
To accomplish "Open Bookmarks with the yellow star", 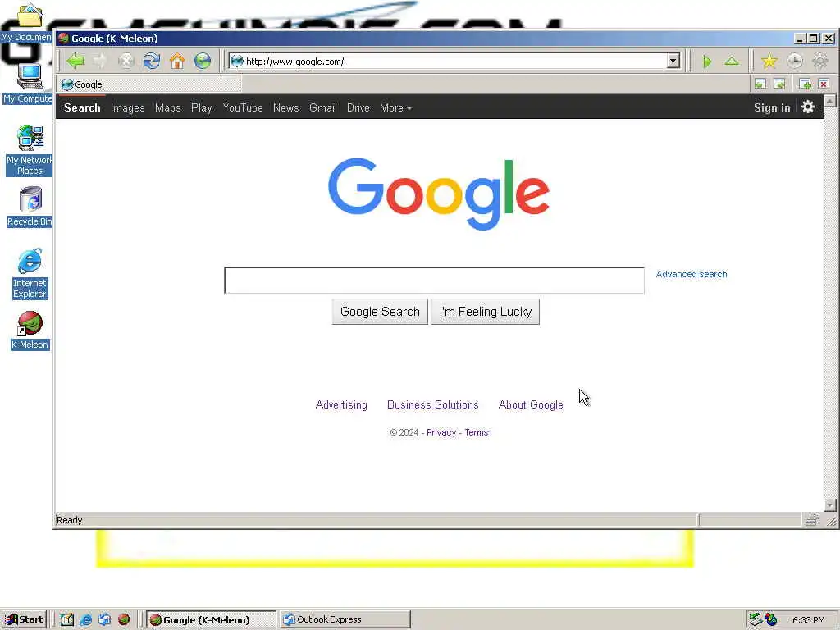I will point(769,62).
